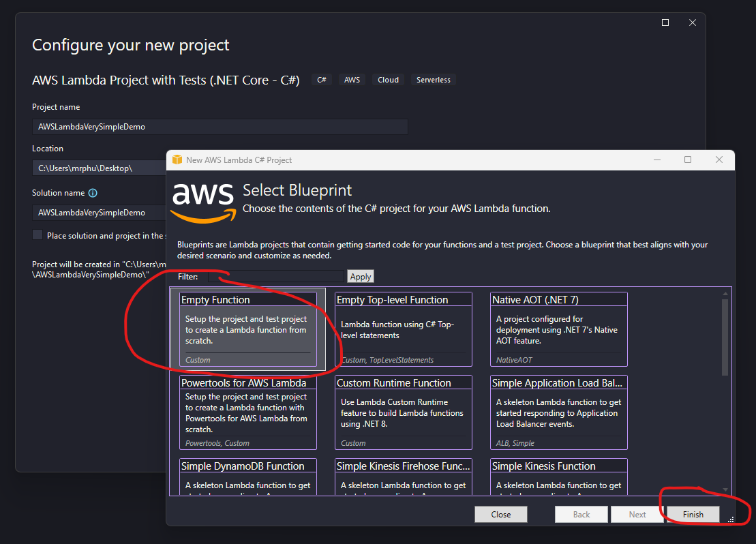Select the Custom Runtime Function blueprint
The height and width of the screenshot is (544, 756).
click(x=404, y=412)
